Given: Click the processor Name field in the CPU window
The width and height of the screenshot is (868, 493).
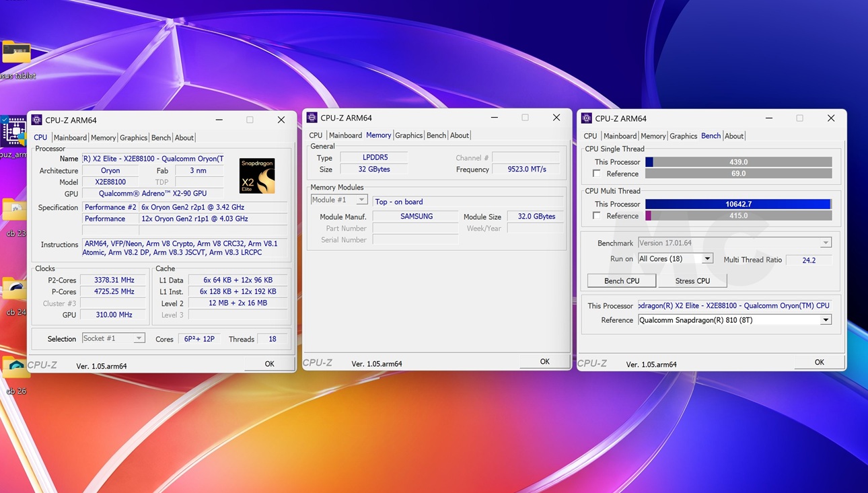Looking at the screenshot, I should [153, 159].
